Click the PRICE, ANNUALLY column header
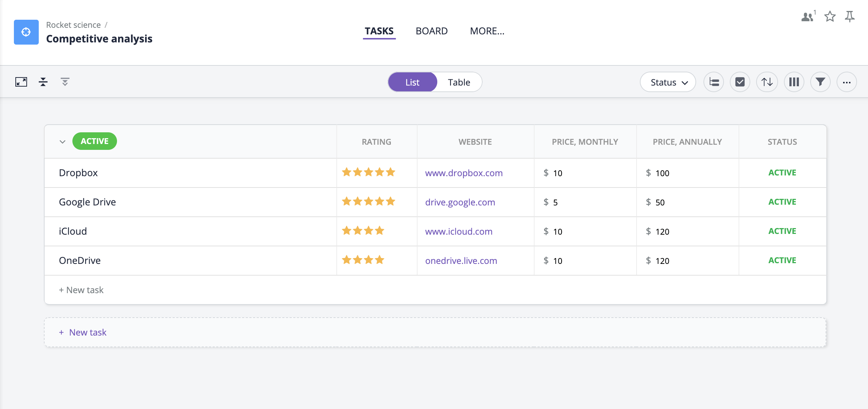868x409 pixels. [x=687, y=142]
